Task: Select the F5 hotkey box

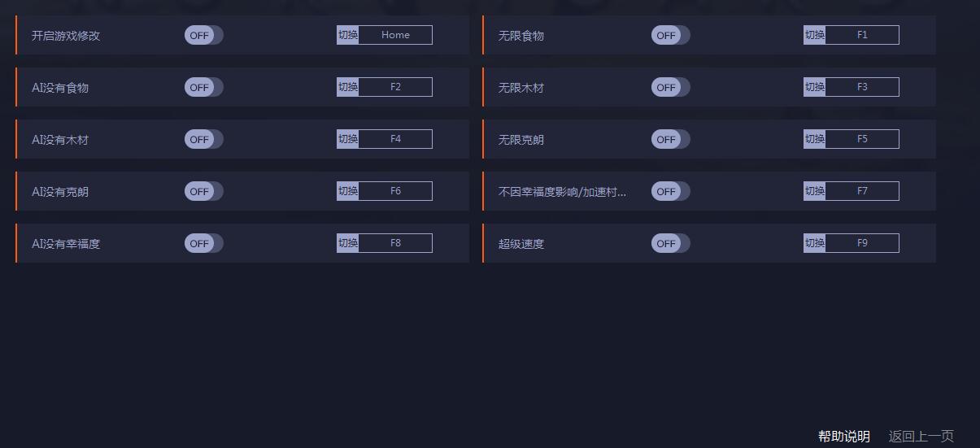Action: tap(862, 139)
